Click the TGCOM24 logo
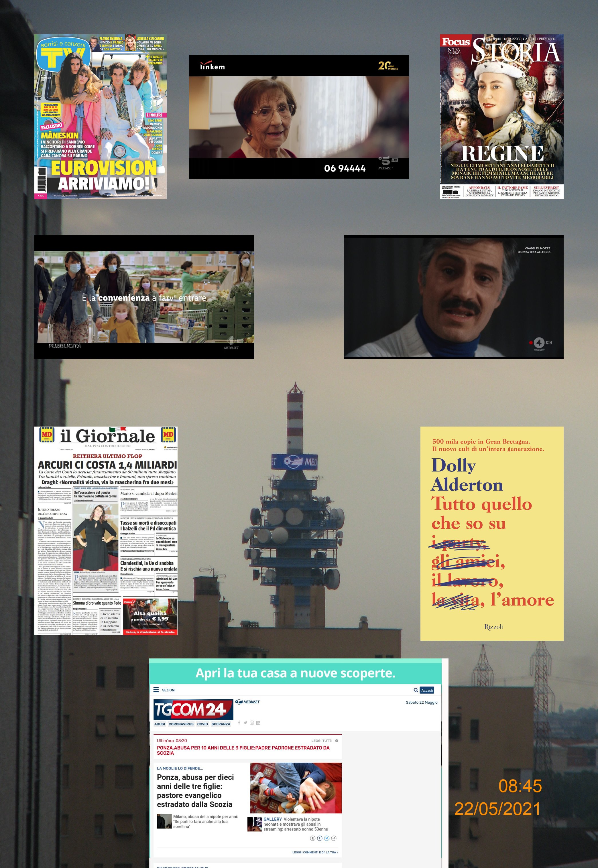This screenshot has height=868, width=598. pyautogui.click(x=193, y=709)
